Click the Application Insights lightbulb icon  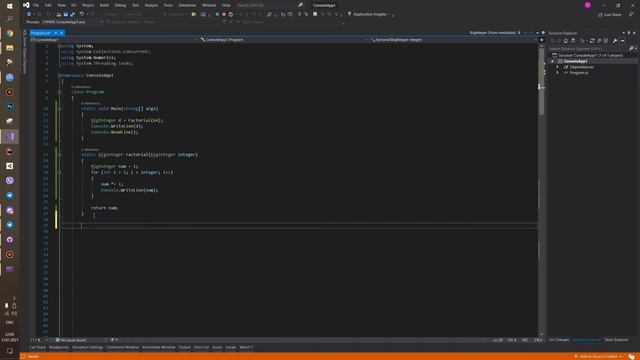coord(349,14)
